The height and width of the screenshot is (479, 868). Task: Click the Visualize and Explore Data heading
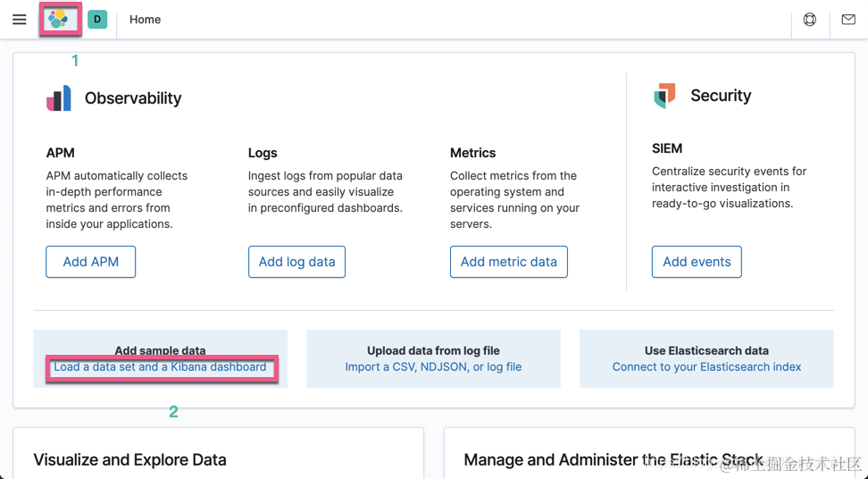pyautogui.click(x=129, y=460)
